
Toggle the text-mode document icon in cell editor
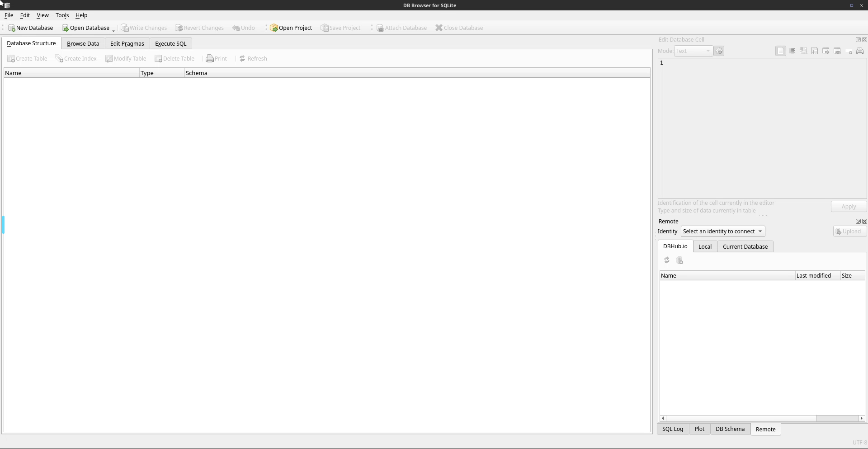[781, 51]
